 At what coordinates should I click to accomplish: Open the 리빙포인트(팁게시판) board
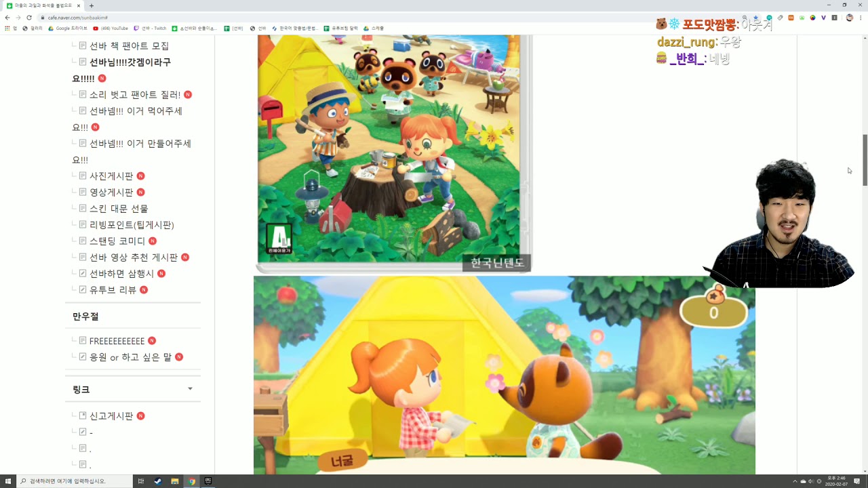[132, 224]
